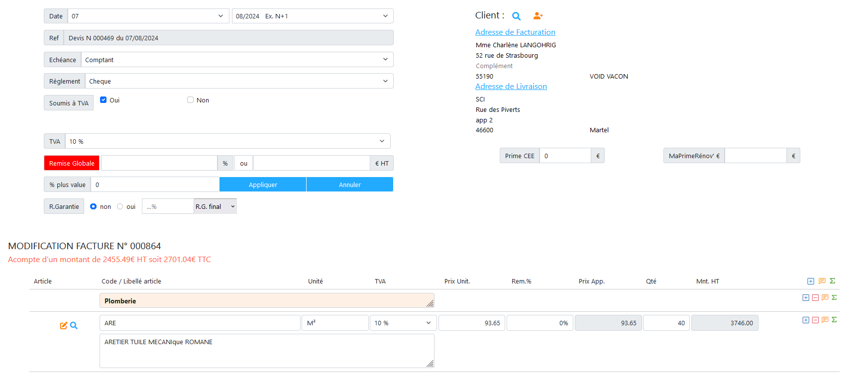Viewport: 868px width, 375px height.
Task: Open the Adresse de Facturation link
Action: tap(515, 32)
